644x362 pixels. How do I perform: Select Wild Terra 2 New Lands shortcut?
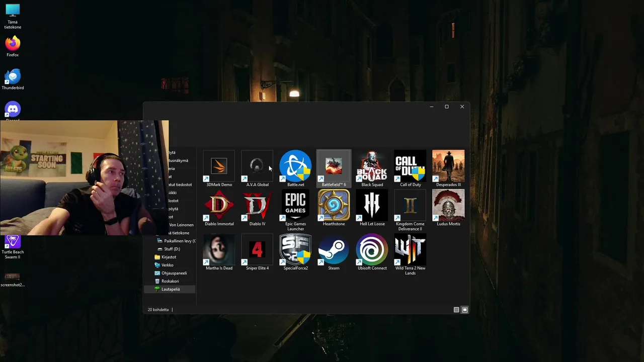pos(410,255)
